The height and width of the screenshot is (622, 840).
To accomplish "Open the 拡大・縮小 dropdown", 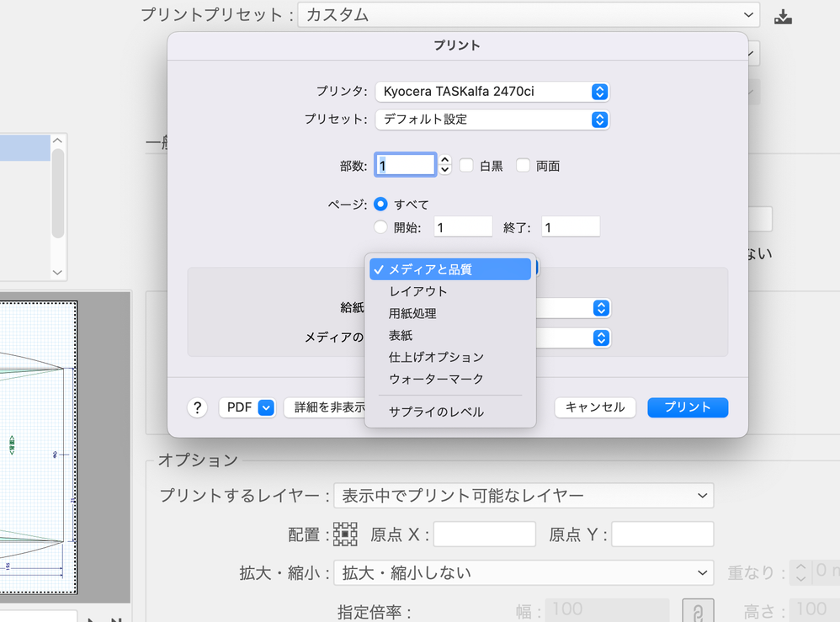I will 524,572.
